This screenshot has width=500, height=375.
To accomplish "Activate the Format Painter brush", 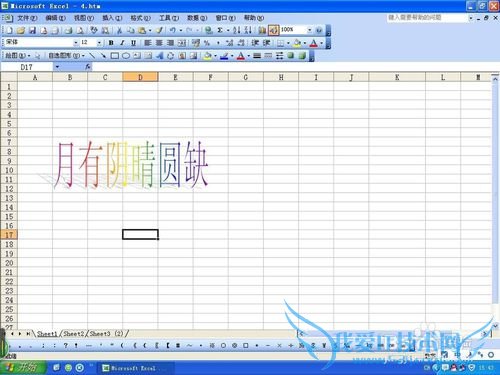I will click(160, 31).
